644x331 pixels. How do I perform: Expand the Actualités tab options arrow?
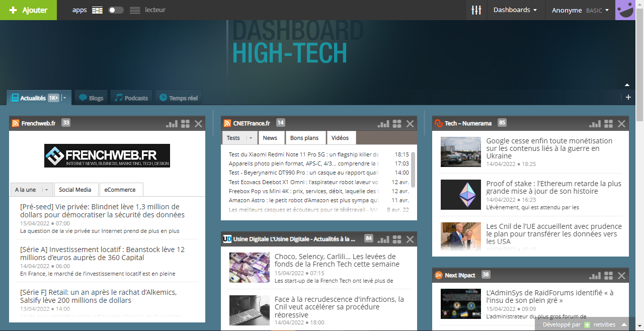(65, 98)
